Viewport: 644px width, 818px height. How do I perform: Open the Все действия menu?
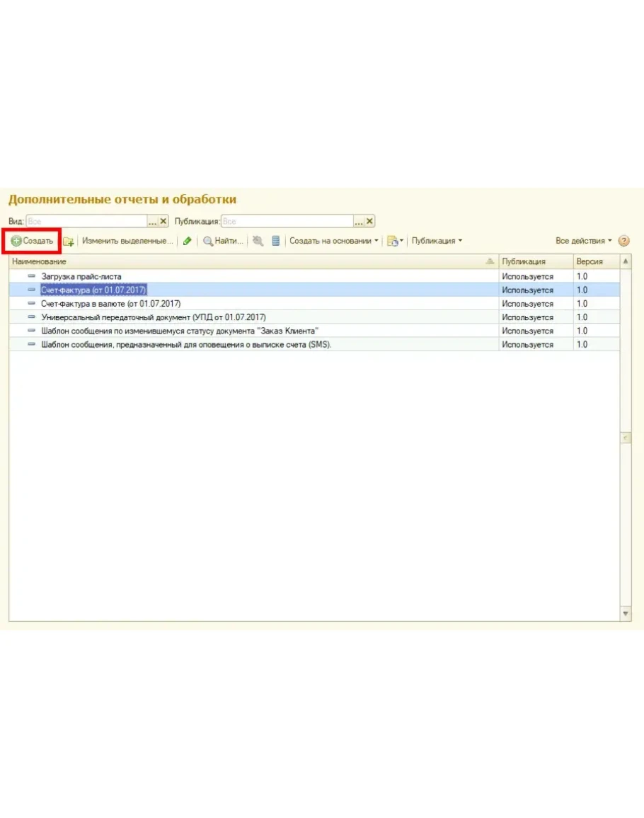pyautogui.click(x=584, y=241)
